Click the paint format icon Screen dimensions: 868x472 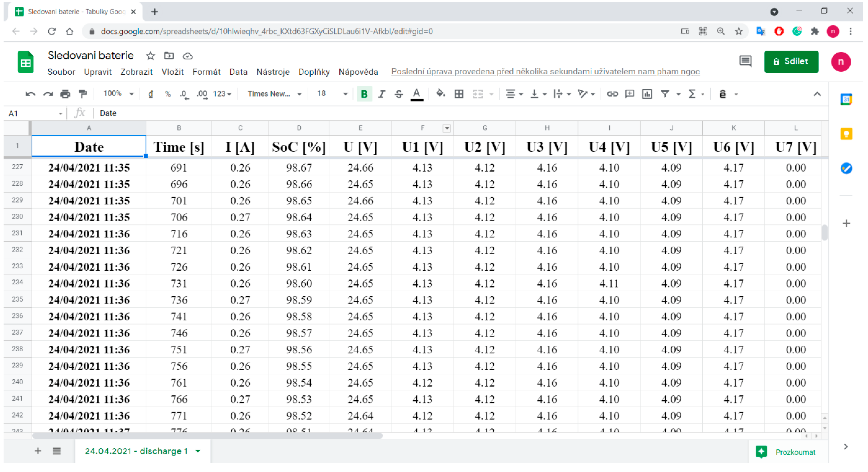(x=83, y=94)
